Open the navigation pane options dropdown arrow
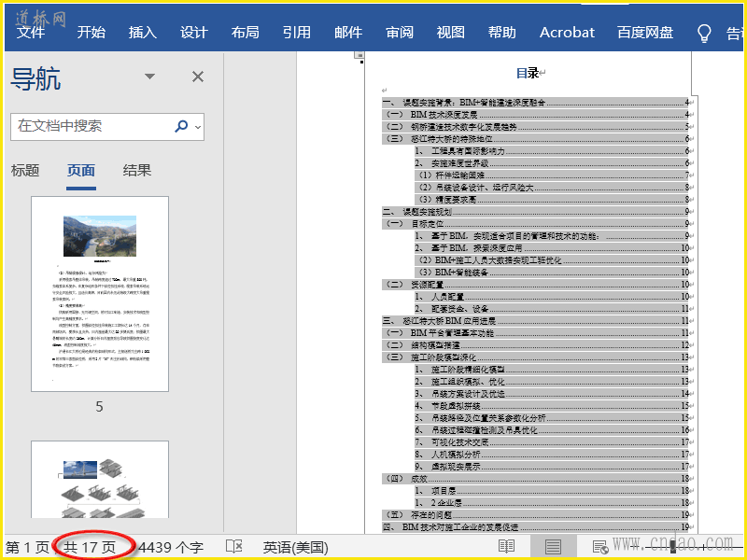747x560 pixels. pos(150,77)
